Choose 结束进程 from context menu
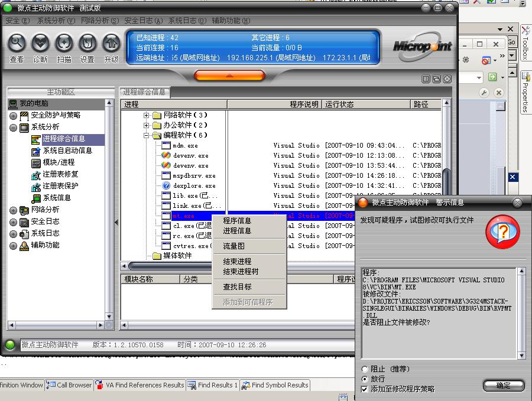The height and width of the screenshot is (401, 532). click(249, 262)
